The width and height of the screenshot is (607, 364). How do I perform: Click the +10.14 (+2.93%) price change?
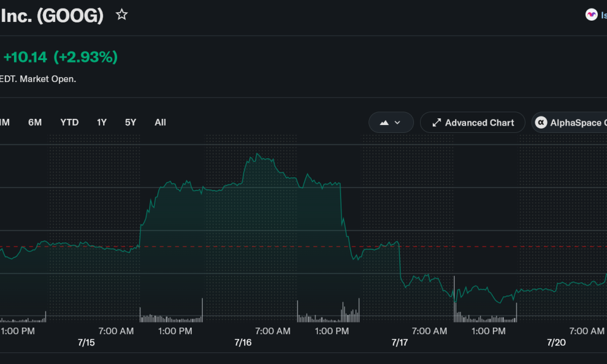click(60, 57)
